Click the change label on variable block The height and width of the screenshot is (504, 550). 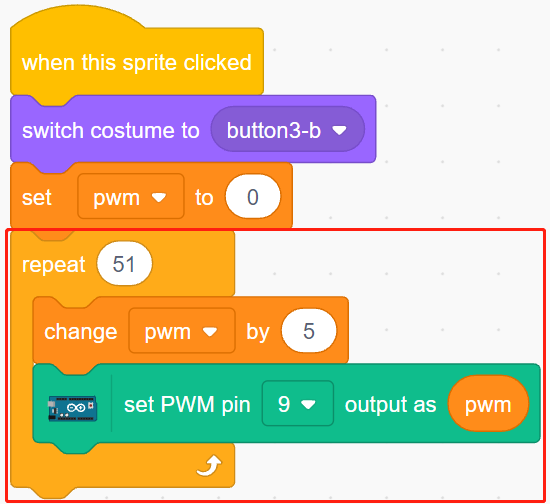click(81, 331)
